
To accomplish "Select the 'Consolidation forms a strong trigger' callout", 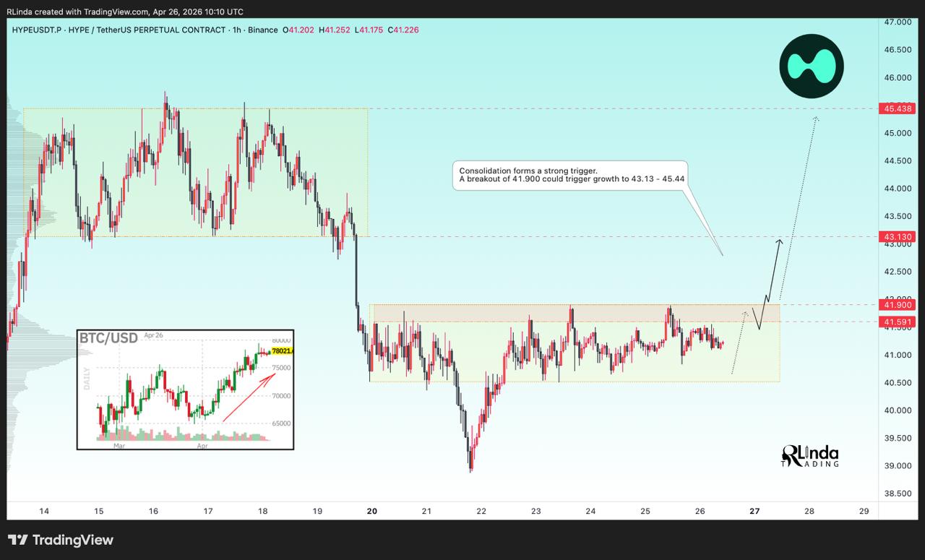I will [569, 175].
